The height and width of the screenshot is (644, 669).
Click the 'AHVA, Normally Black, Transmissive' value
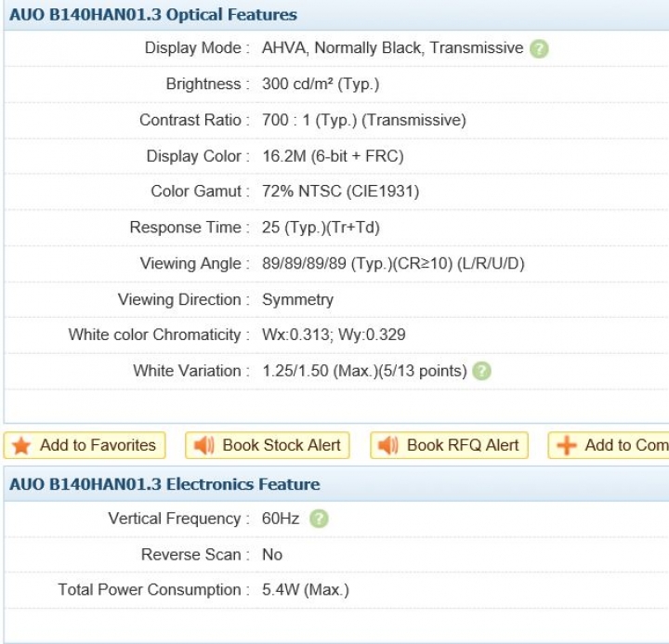coord(392,47)
